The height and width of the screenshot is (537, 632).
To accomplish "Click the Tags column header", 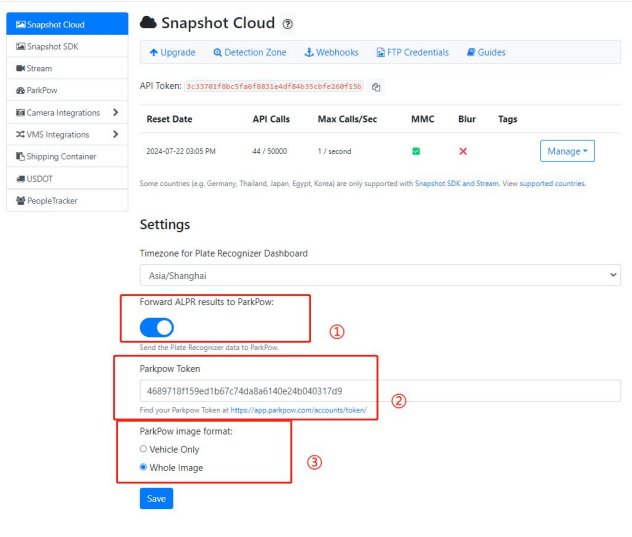I will click(507, 119).
